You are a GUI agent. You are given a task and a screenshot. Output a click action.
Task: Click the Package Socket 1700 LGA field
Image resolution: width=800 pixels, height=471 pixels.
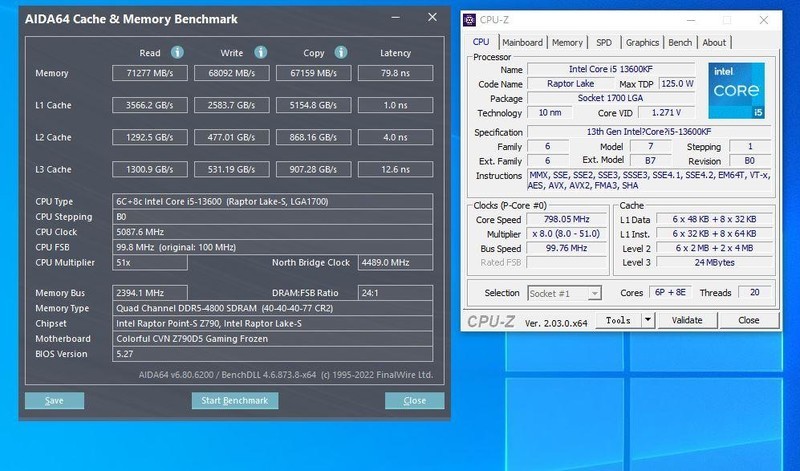(611, 98)
